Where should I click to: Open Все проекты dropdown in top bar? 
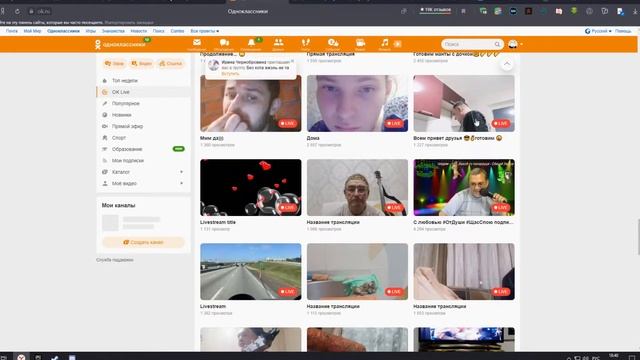(204, 31)
